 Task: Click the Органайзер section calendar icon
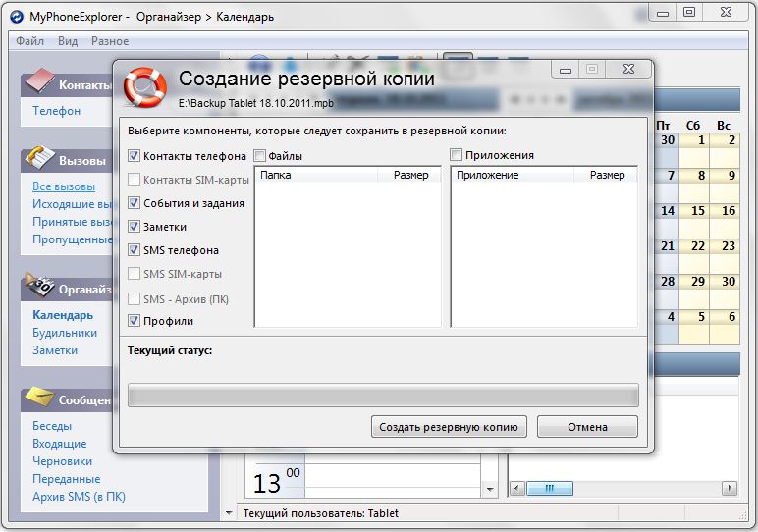click(x=39, y=285)
